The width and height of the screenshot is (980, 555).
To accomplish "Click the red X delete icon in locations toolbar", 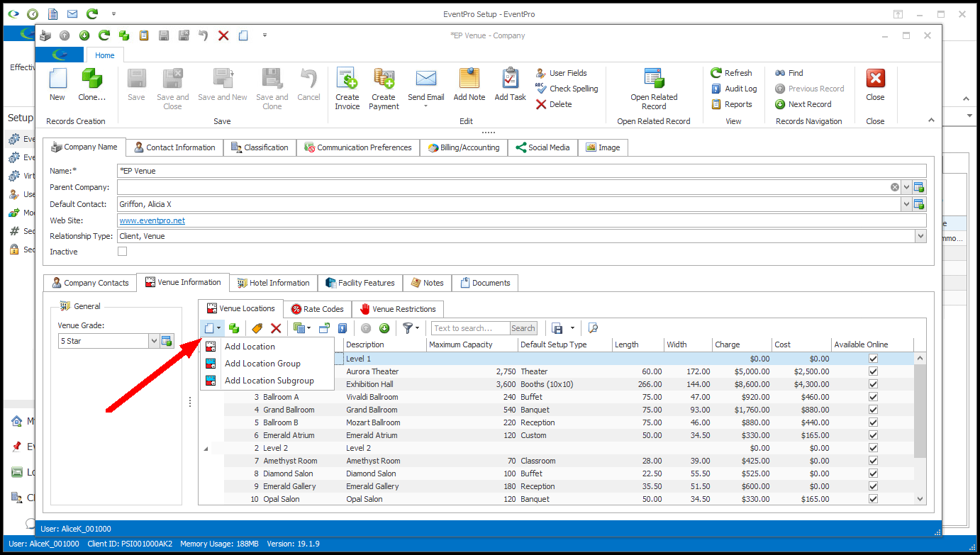I will (276, 328).
